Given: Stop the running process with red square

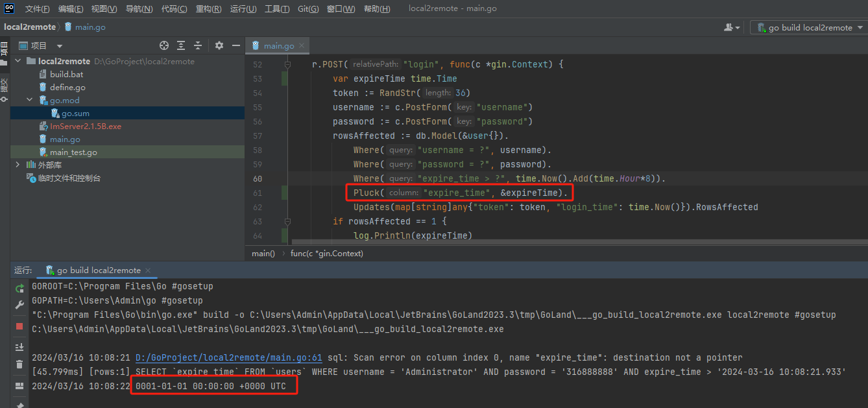Looking at the screenshot, I should tap(19, 326).
